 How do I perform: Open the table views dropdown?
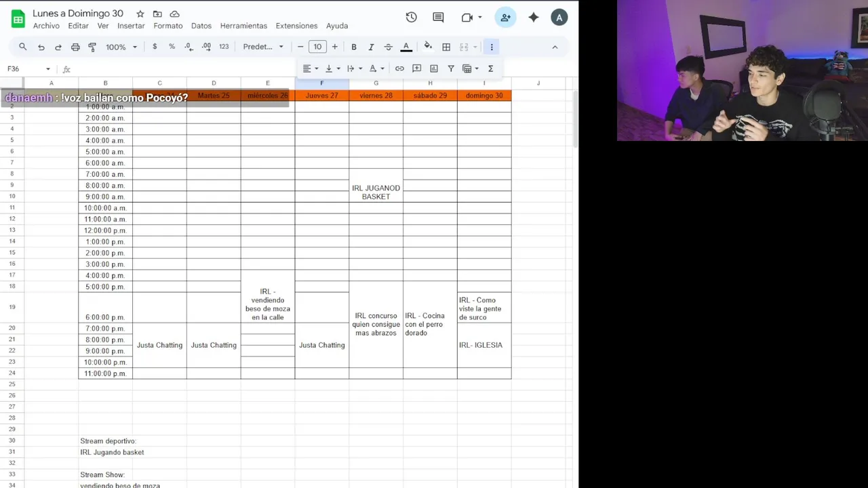click(x=471, y=68)
